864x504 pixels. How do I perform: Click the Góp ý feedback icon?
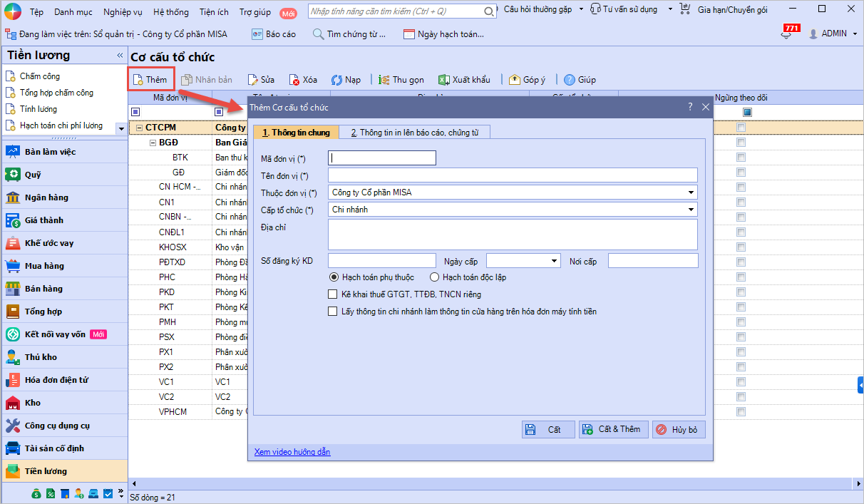(x=515, y=80)
